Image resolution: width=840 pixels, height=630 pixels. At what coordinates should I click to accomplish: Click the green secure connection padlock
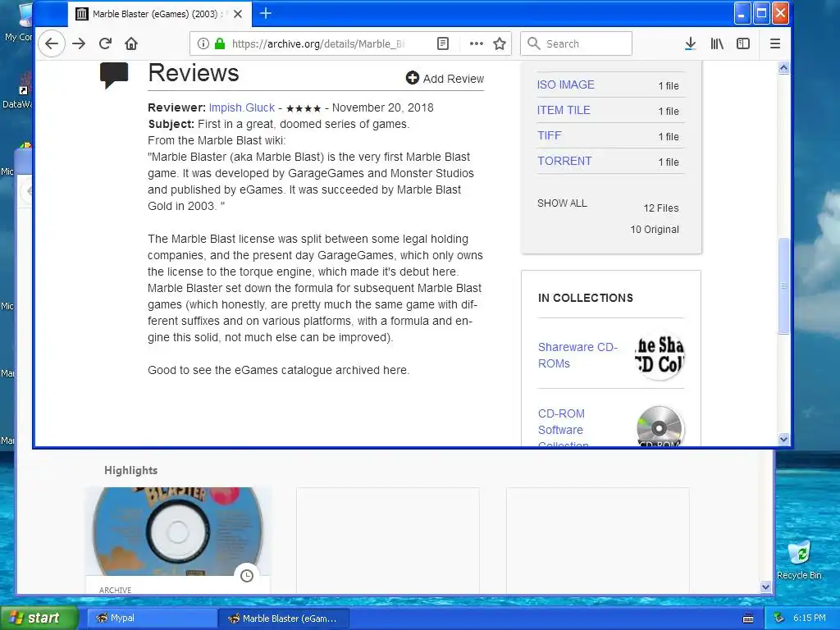(220, 43)
